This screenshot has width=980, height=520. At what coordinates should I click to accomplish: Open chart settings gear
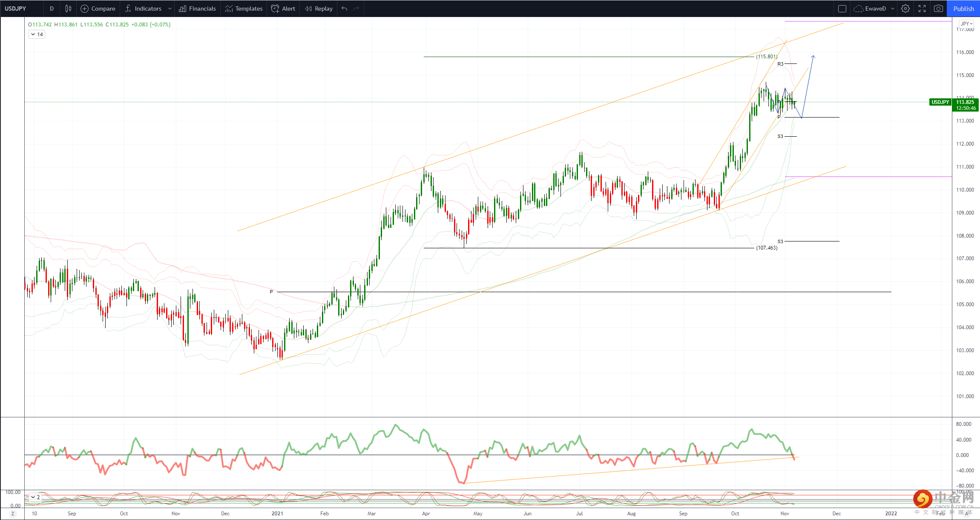(x=905, y=9)
